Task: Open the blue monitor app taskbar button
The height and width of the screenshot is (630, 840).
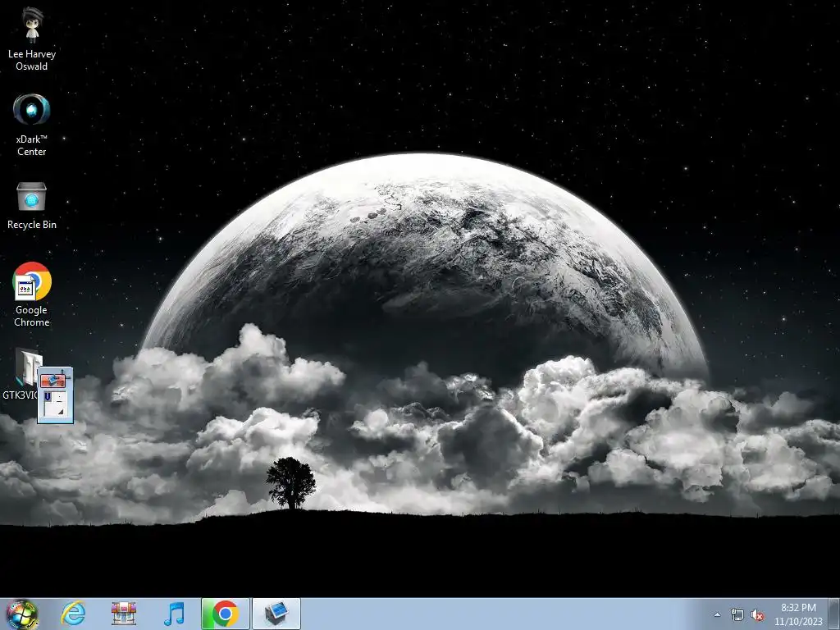Action: (276, 614)
